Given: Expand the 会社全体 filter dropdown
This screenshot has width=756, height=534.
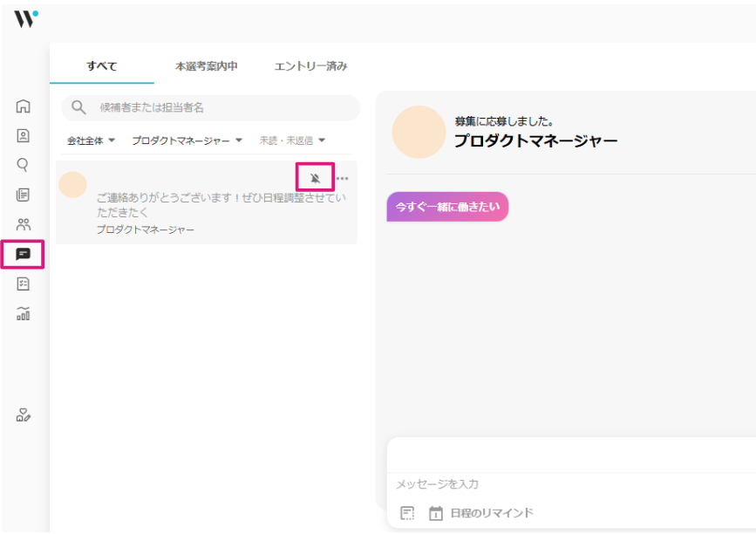Looking at the screenshot, I should click(91, 140).
